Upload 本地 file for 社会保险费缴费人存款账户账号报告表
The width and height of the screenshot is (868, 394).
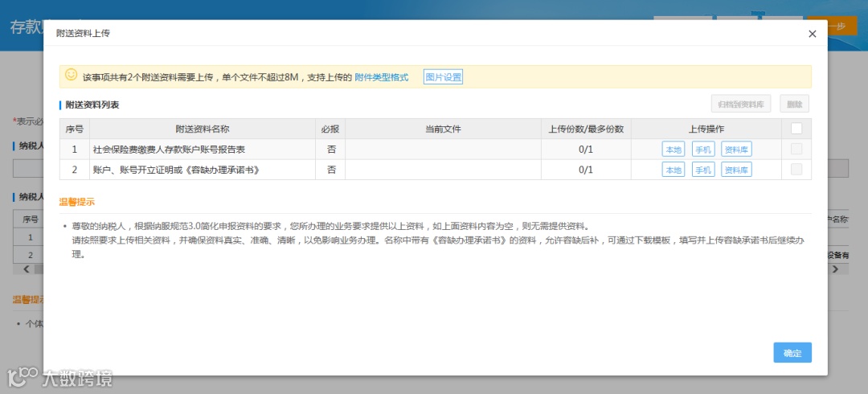674,150
